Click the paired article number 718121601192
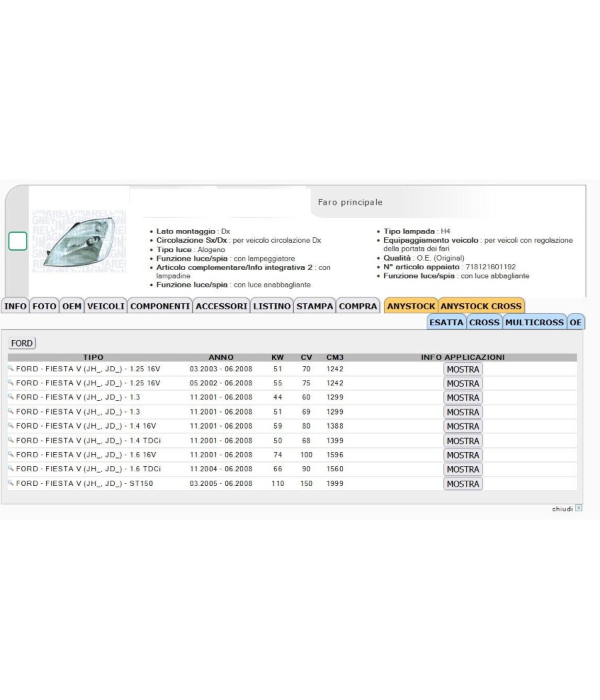 tap(491, 267)
